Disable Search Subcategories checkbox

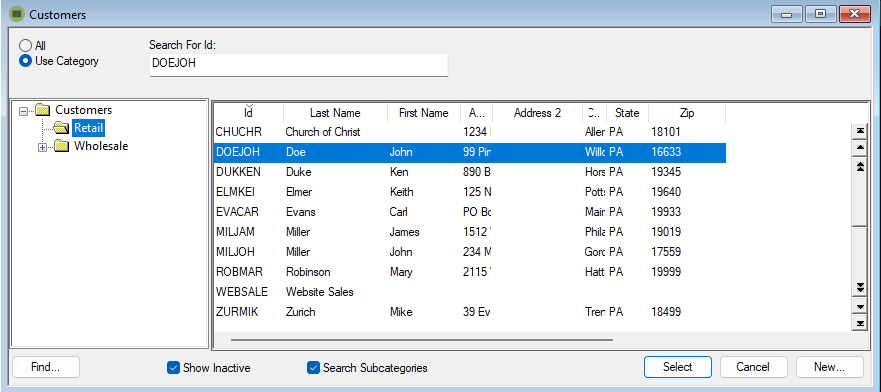click(x=313, y=368)
